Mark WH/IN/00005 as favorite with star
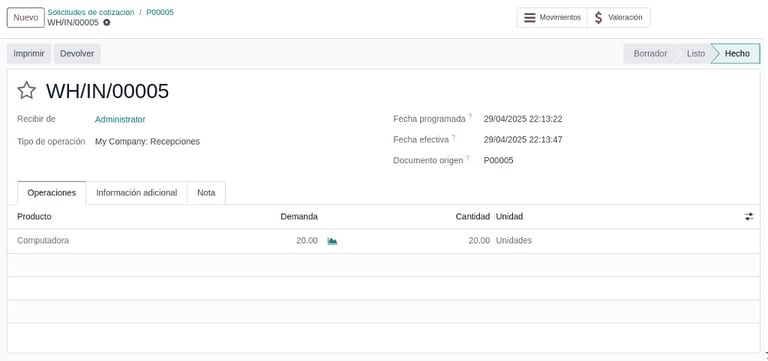Screen dimensions: 768x361 (26, 91)
